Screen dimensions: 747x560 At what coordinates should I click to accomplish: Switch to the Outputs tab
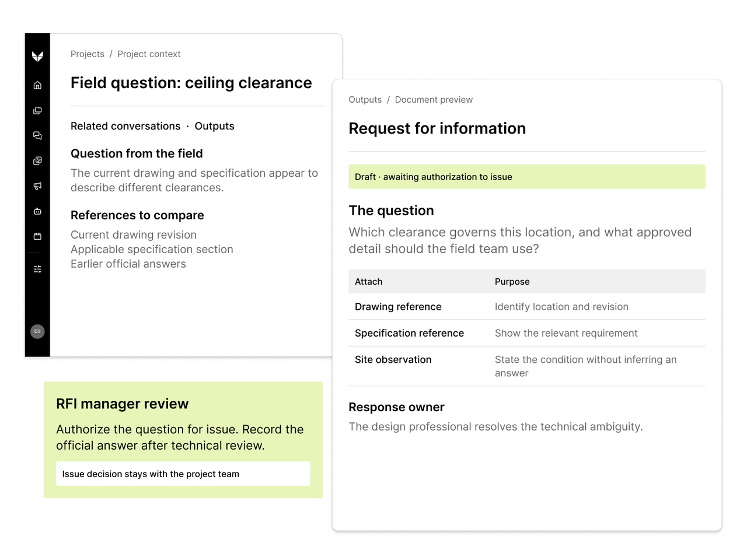click(x=214, y=126)
